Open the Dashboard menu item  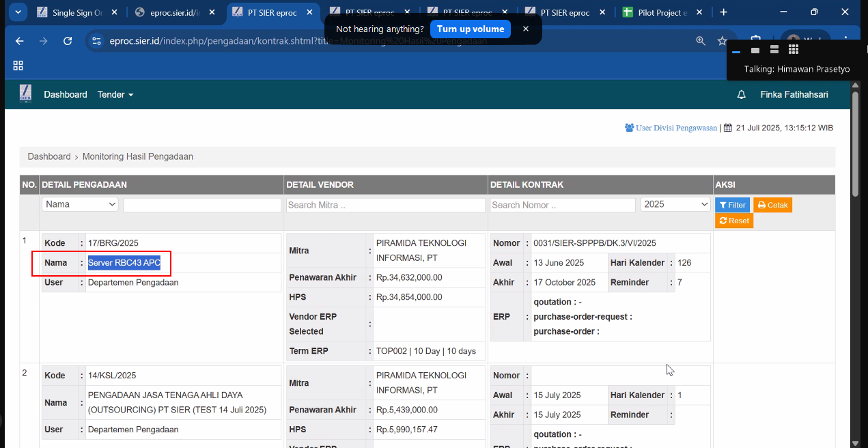(66, 95)
